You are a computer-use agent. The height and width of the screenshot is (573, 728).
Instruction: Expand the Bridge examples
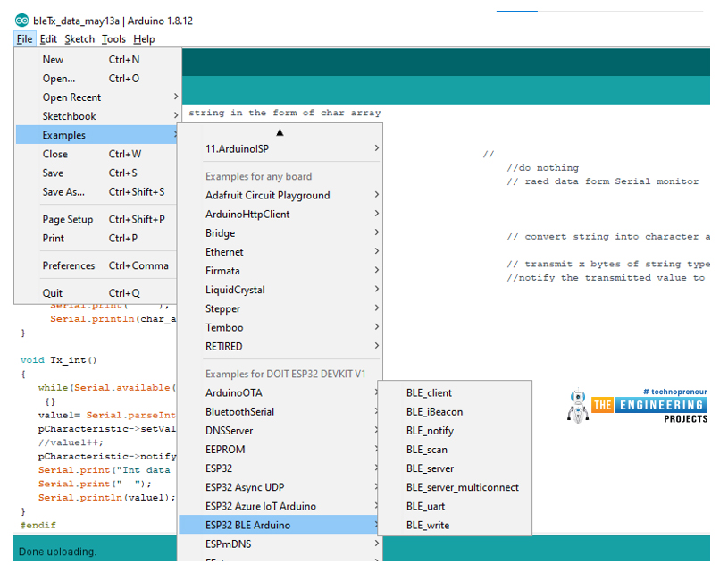click(x=280, y=232)
